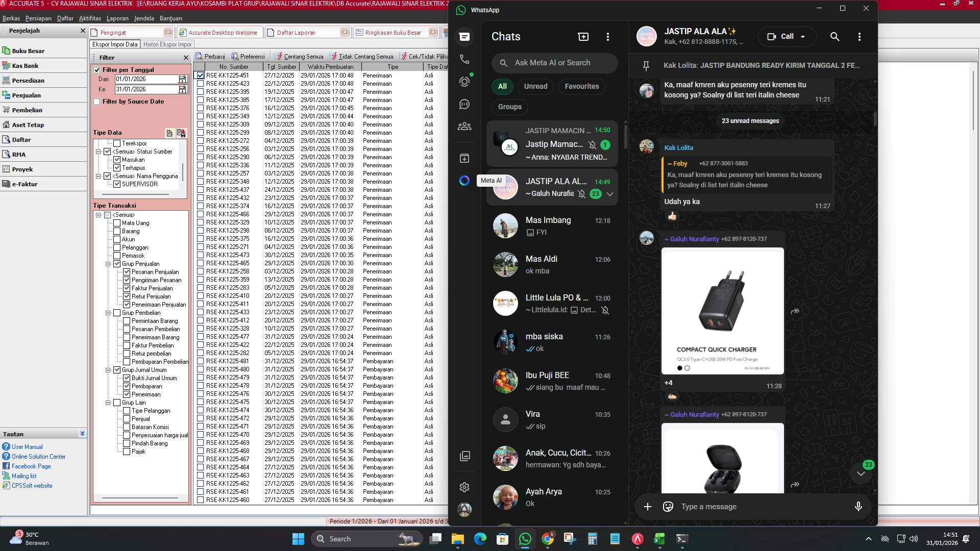
Task: Open WhatsApp Status updates
Action: tap(464, 81)
